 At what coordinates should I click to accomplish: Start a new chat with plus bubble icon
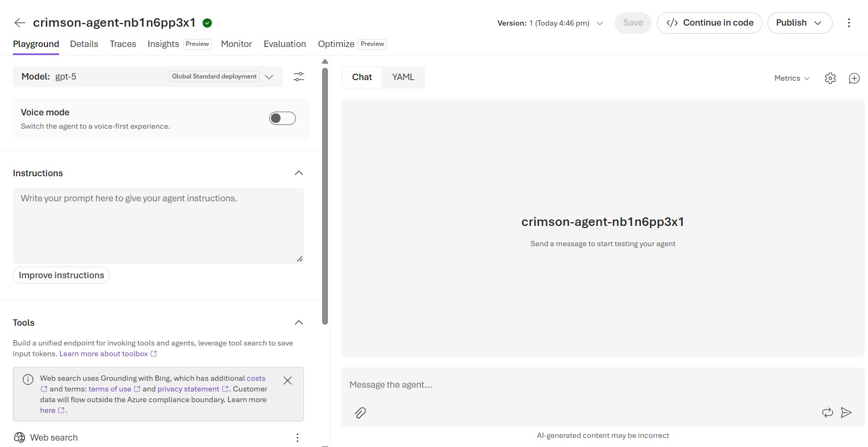click(x=854, y=79)
